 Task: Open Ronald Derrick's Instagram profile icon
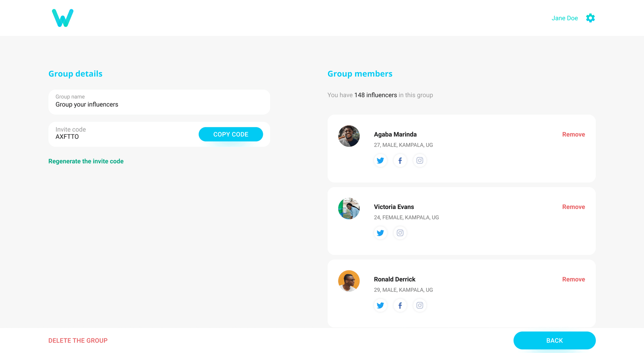coord(419,305)
